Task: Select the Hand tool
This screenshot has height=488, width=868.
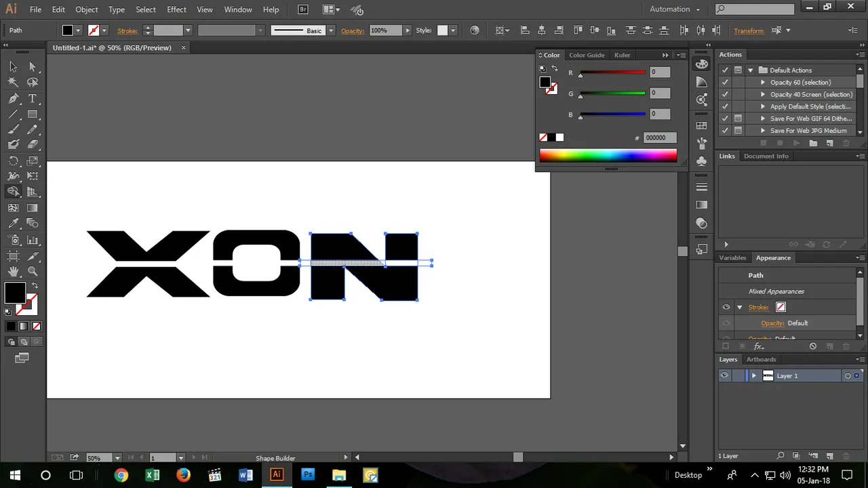Action: 13,272
